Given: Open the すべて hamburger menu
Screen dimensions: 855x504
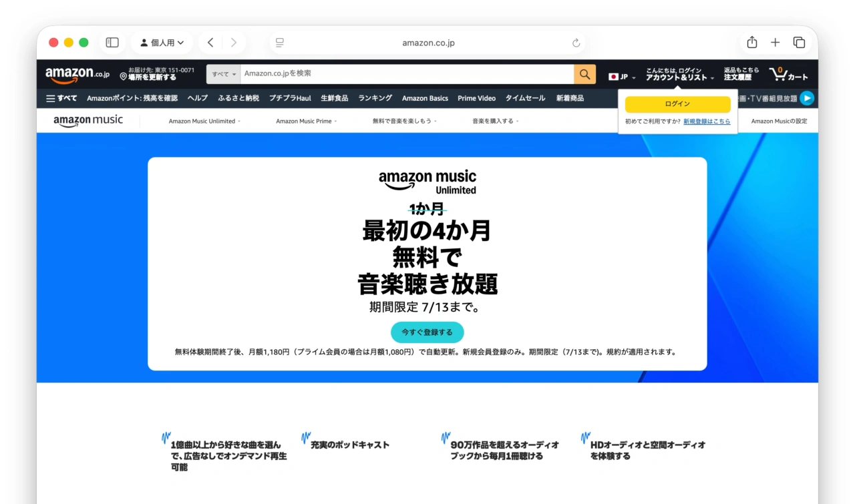Looking at the screenshot, I should tap(61, 98).
